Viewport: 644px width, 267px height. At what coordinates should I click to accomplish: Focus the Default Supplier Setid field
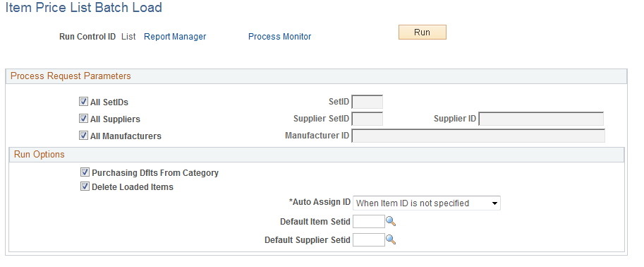pyautogui.click(x=369, y=239)
